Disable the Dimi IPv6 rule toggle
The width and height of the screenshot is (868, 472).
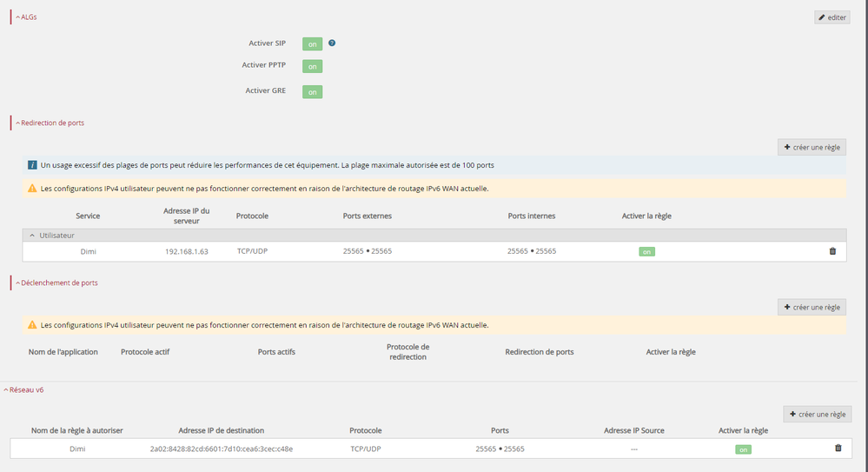pos(743,449)
